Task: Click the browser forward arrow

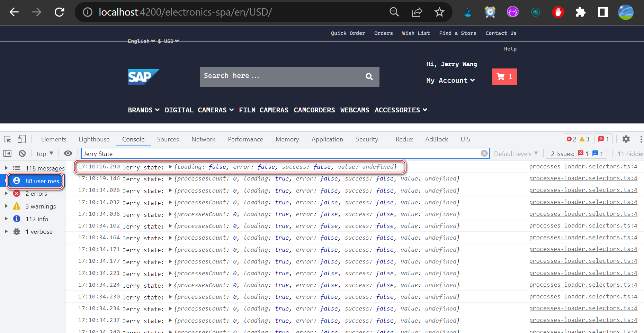Action: 37,12
